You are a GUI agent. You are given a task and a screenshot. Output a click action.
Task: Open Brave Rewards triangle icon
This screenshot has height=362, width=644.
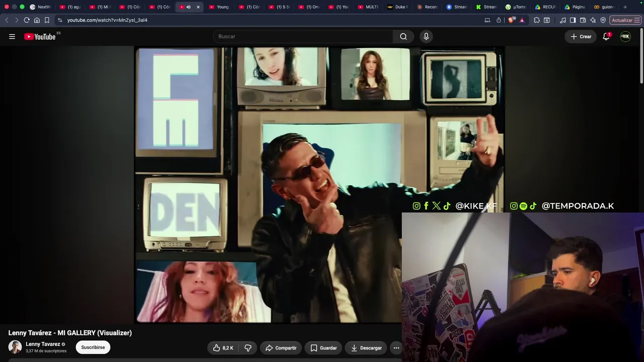point(522,20)
